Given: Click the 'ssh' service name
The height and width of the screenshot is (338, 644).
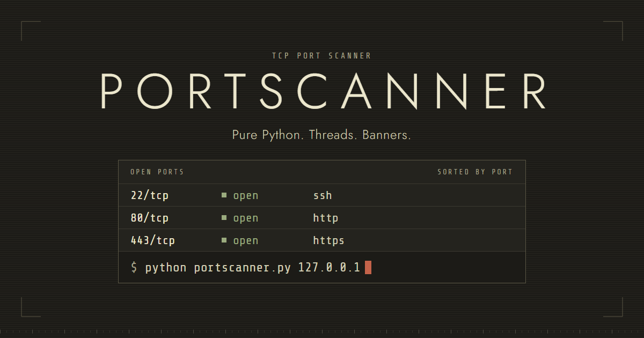Looking at the screenshot, I should 323,196.
